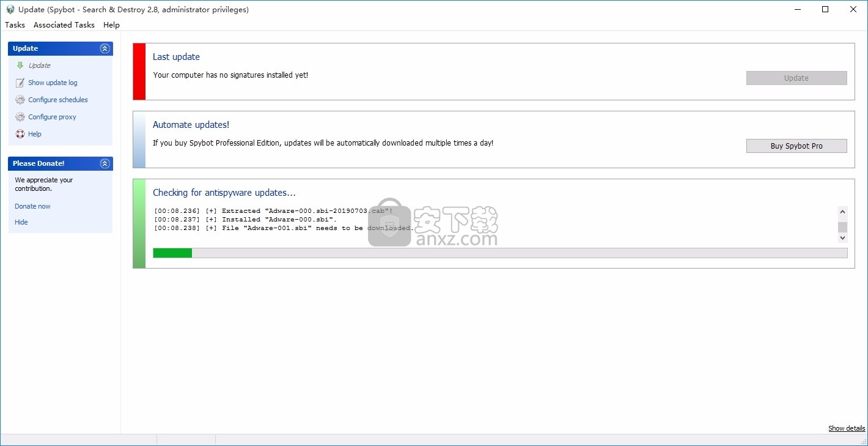
Task: Click the log scrollbar thumb
Action: (842, 227)
